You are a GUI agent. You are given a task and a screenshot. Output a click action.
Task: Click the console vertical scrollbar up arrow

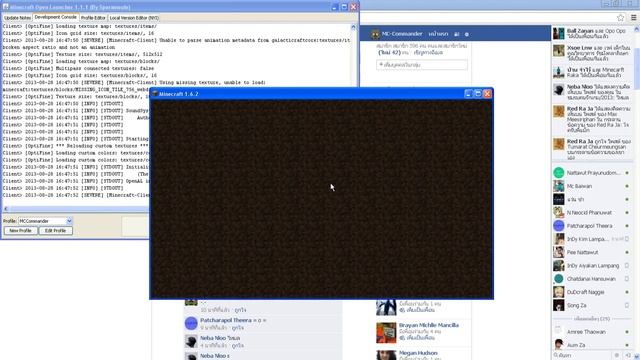353,27
